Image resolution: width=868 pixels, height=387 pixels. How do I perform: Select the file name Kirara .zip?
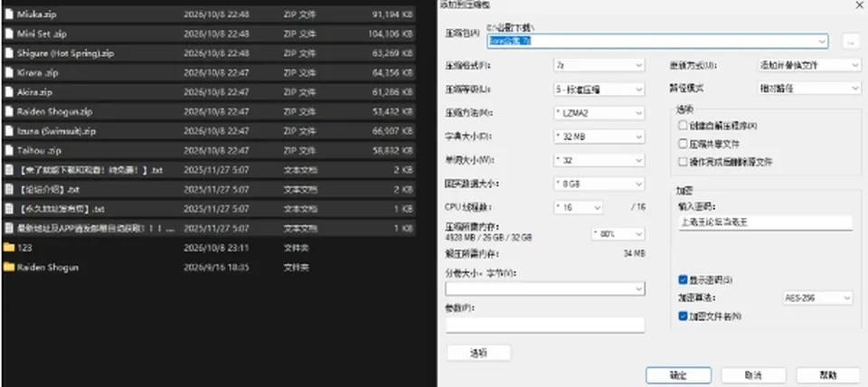[38, 72]
